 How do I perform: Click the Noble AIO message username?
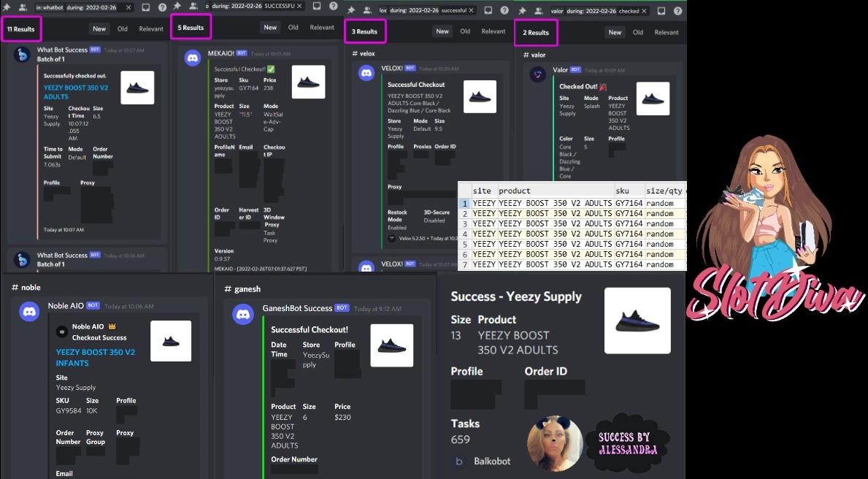tap(66, 306)
